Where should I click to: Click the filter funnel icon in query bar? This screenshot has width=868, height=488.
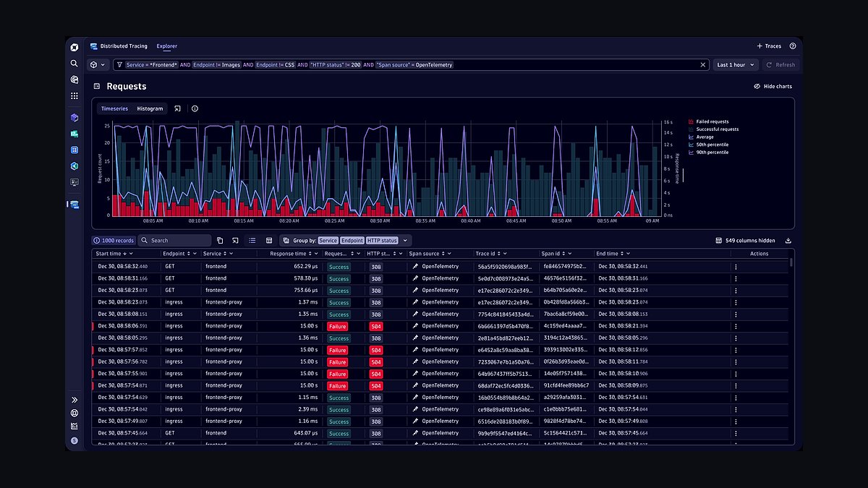coord(119,64)
